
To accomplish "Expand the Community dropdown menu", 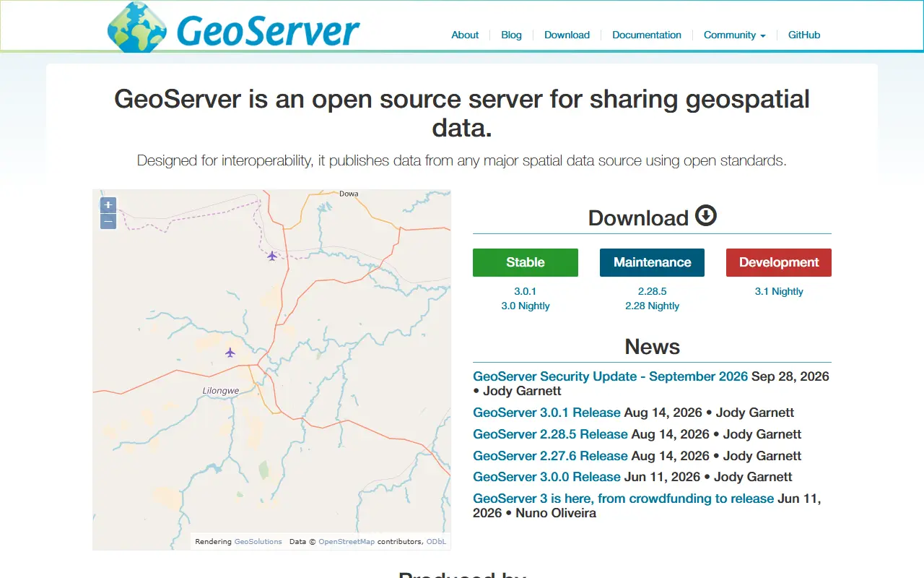I will coord(735,35).
